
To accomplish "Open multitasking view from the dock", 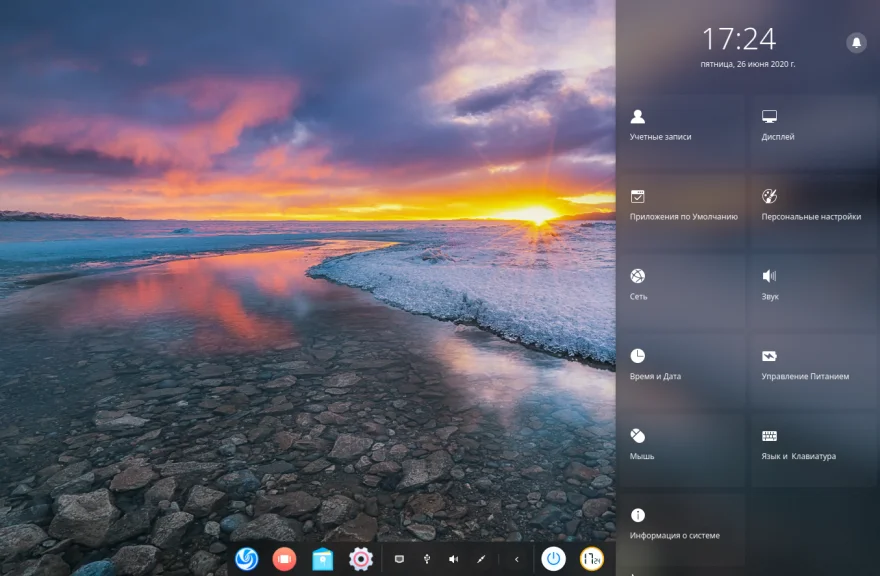I will 284,559.
